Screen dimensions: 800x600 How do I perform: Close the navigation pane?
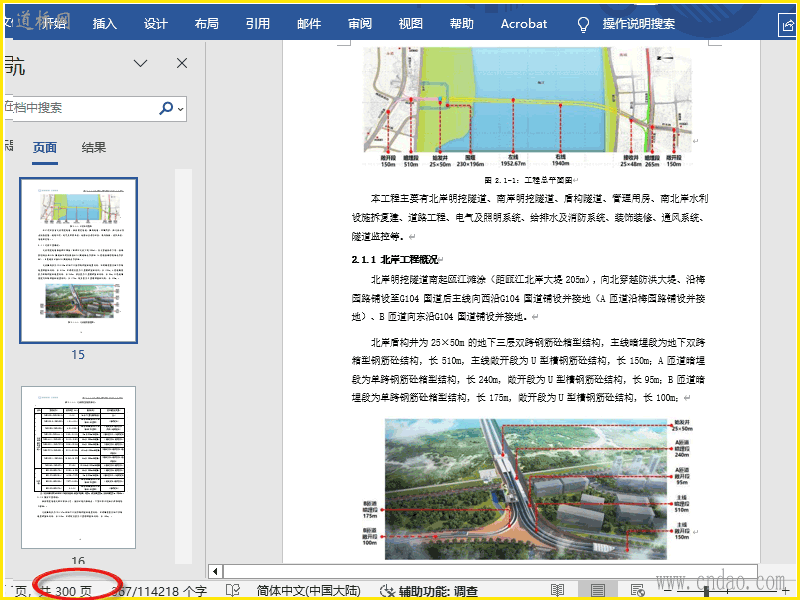tap(181, 64)
